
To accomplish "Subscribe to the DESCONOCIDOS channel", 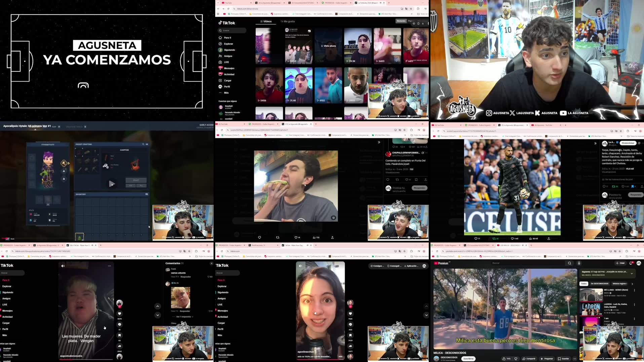I will [x=468, y=358].
